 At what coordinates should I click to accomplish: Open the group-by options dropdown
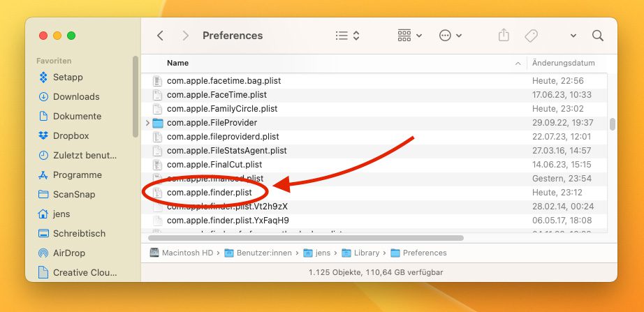409,36
